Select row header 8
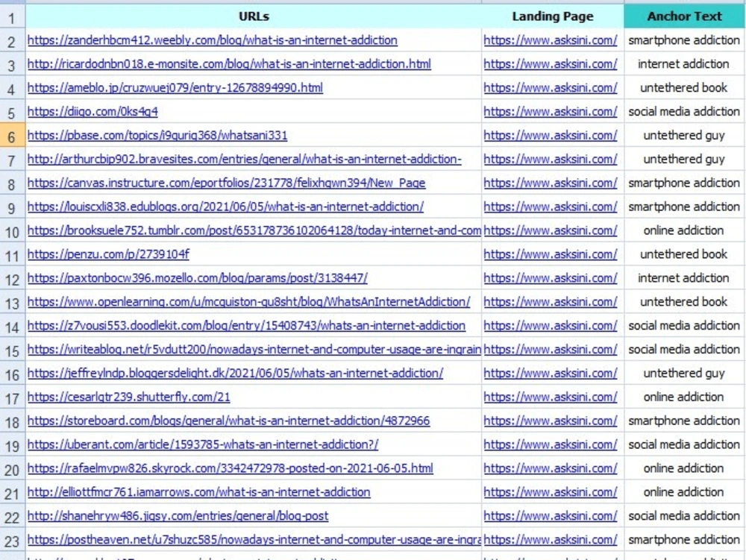 pyautogui.click(x=13, y=184)
